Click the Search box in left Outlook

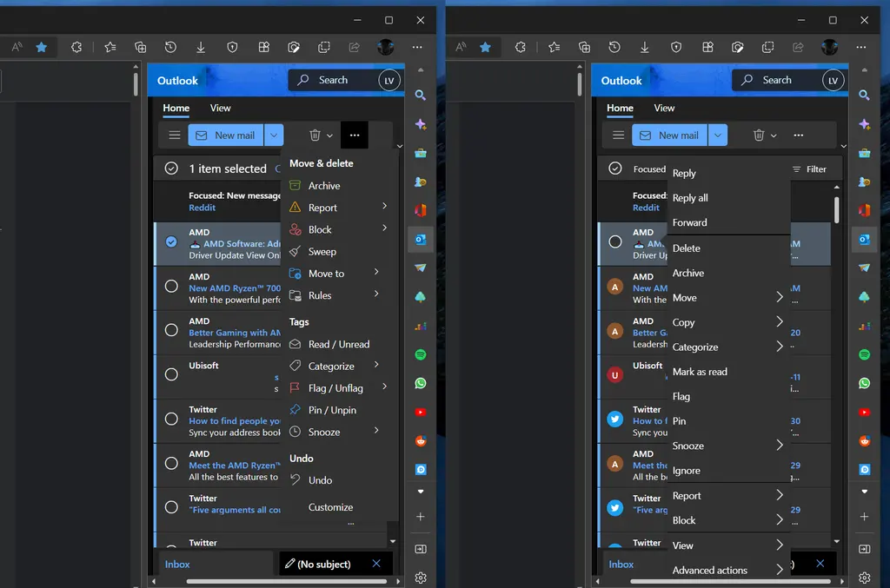click(333, 80)
